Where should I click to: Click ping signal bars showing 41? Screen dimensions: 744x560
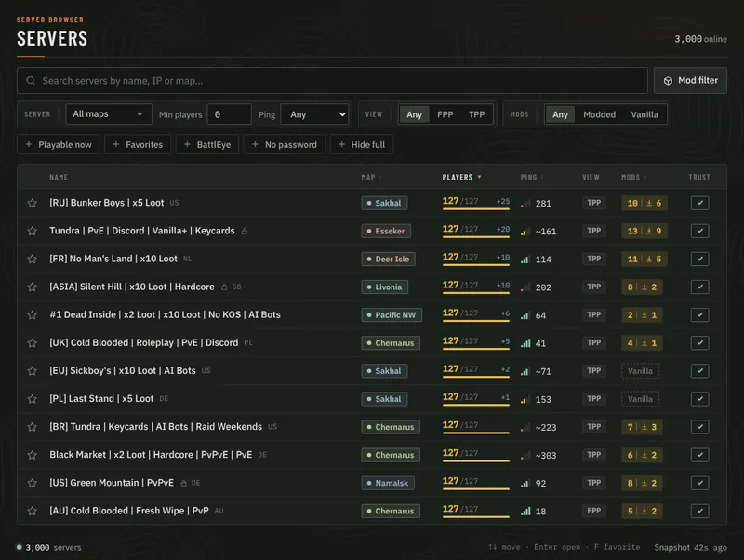pyautogui.click(x=525, y=343)
